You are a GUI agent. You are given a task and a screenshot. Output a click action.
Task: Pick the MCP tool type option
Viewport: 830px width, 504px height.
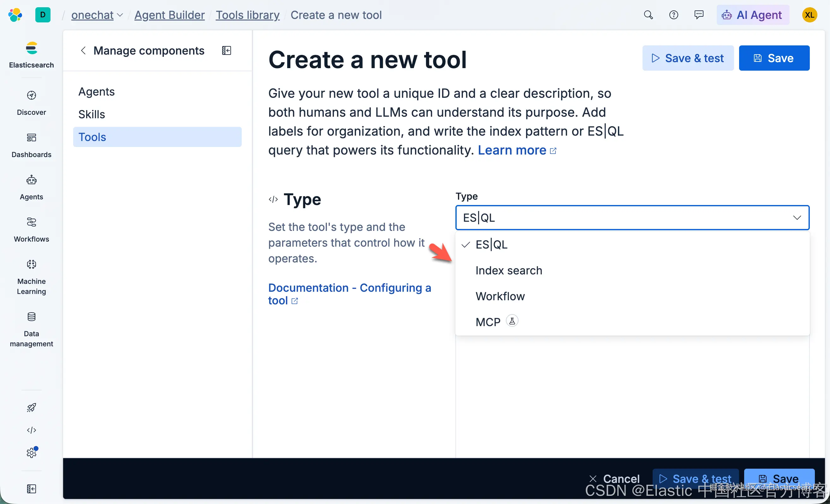[488, 322]
